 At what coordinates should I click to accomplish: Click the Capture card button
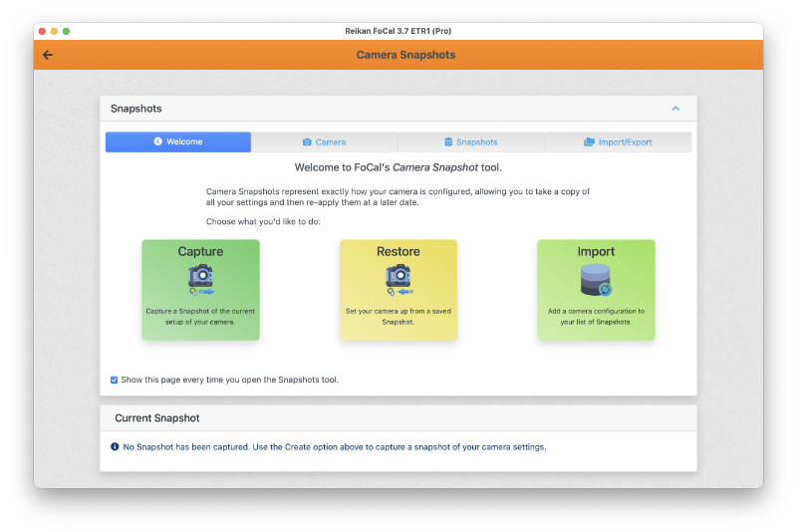pos(201,290)
